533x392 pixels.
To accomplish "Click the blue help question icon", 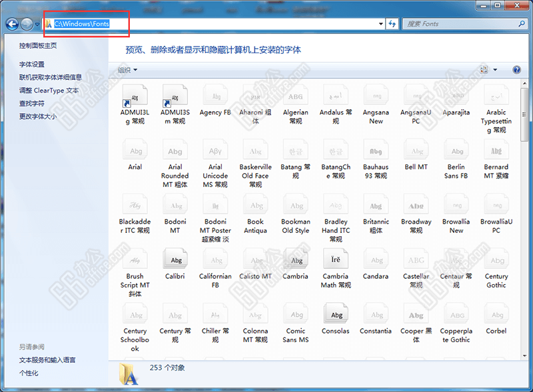I will pos(516,70).
